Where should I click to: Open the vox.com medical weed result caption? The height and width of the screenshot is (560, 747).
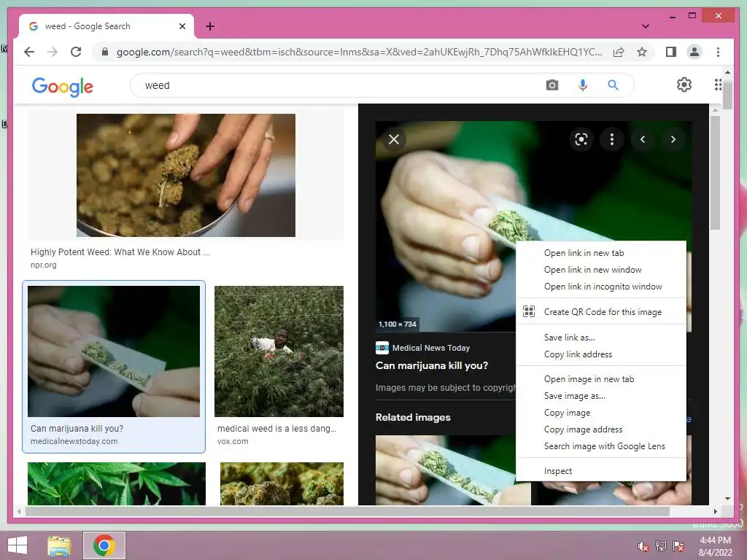[x=276, y=429]
